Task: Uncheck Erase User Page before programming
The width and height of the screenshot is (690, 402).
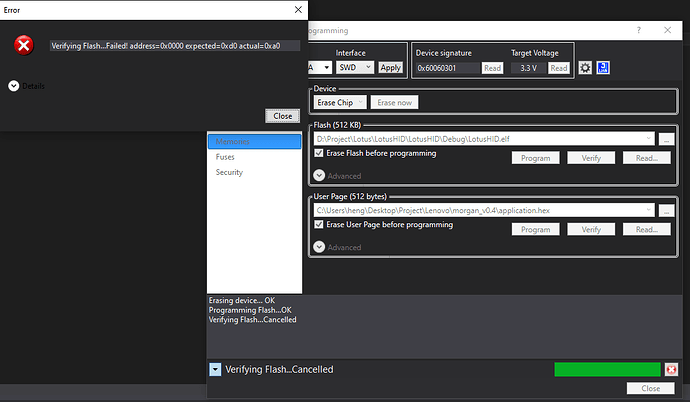Action: tap(320, 225)
